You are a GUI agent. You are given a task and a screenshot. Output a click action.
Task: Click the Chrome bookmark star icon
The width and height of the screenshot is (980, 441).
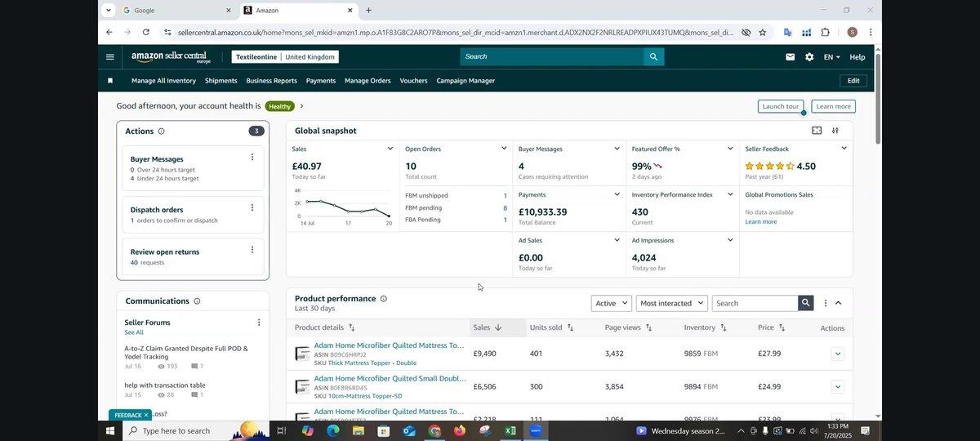(x=763, y=33)
